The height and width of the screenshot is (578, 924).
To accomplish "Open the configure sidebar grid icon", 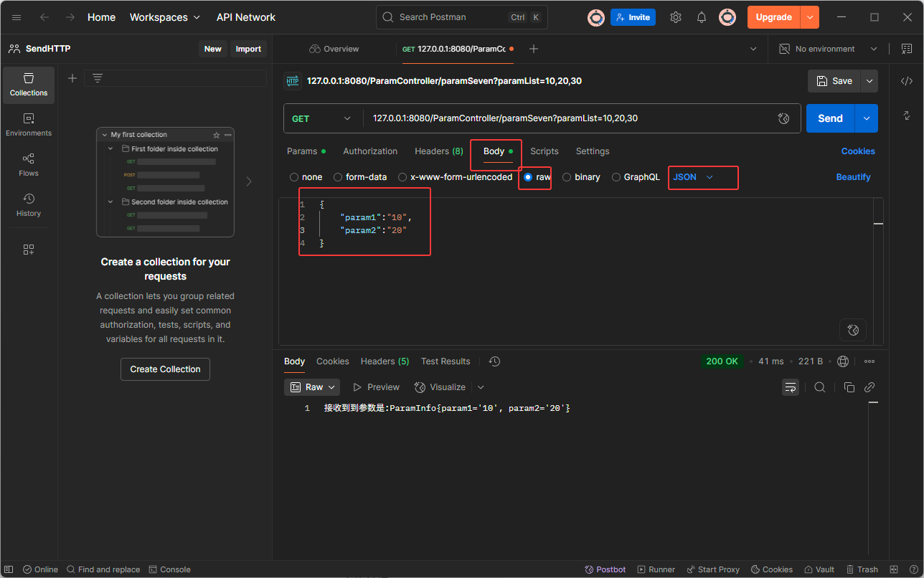I will click(x=29, y=250).
